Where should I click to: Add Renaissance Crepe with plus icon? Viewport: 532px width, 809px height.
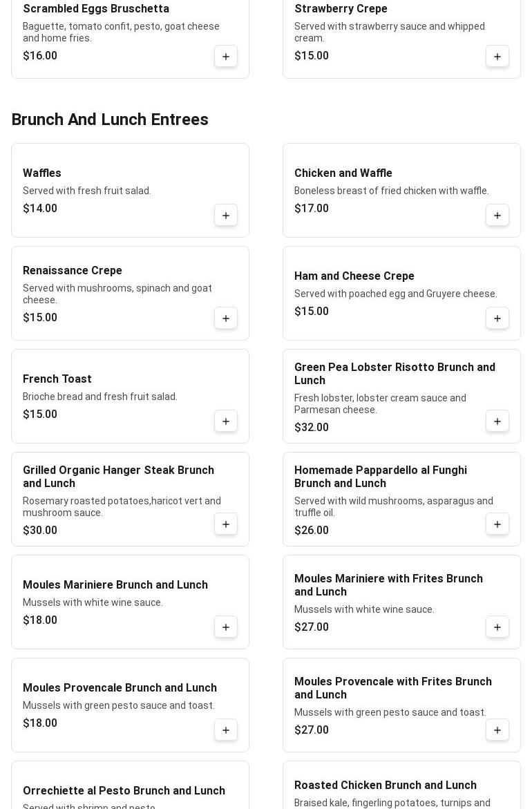tap(225, 318)
